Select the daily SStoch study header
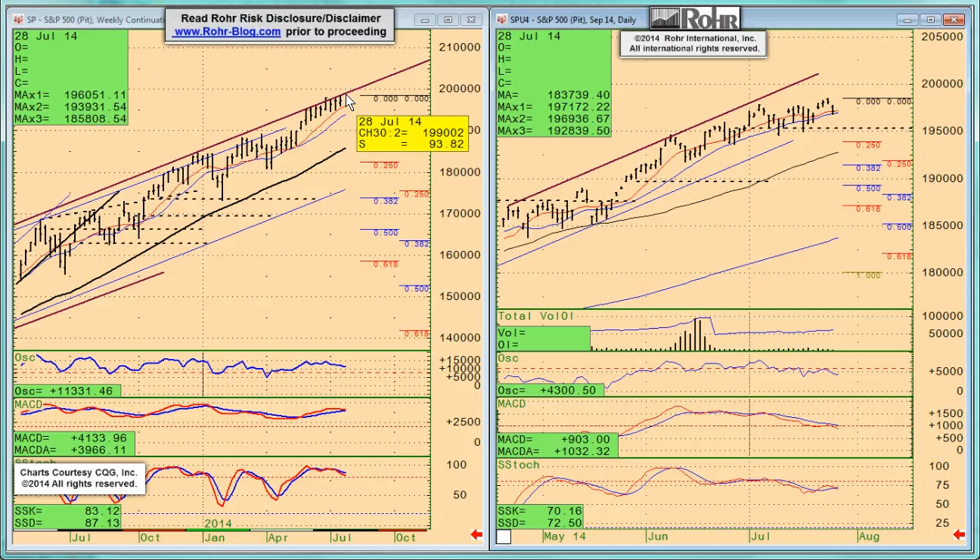Viewport: 980px width, 560px height. tap(519, 464)
